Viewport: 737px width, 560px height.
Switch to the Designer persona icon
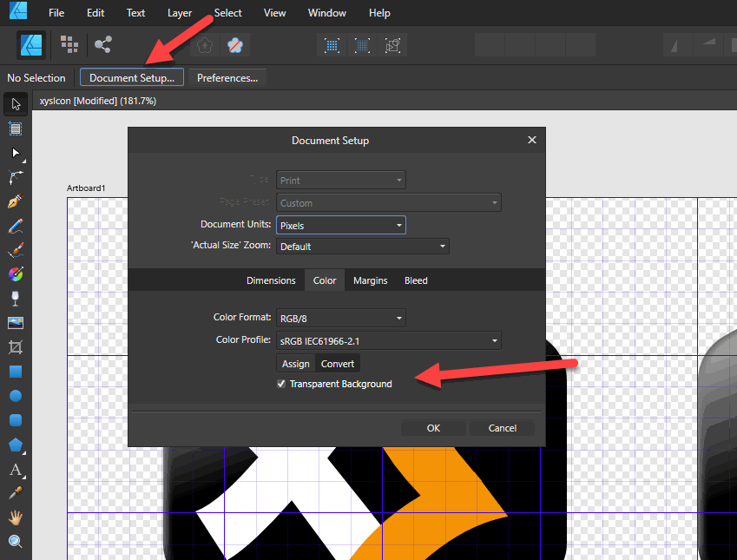[31, 45]
